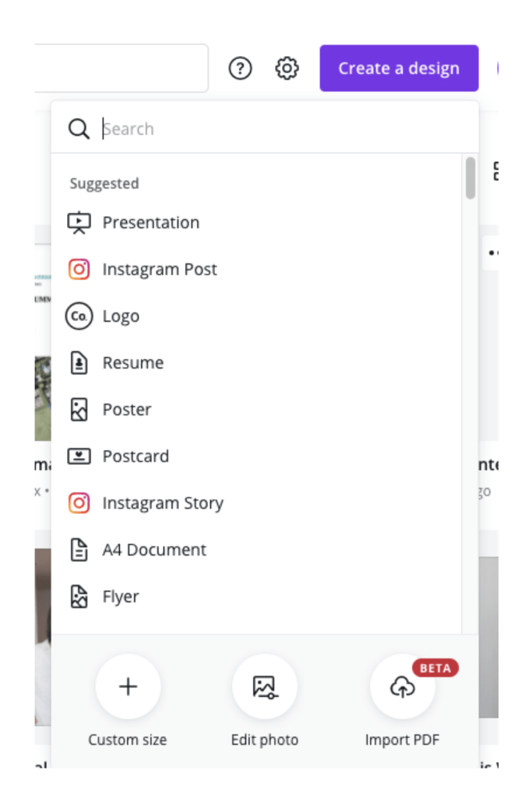
Task: Select the Logo design icon
Action: click(x=79, y=316)
